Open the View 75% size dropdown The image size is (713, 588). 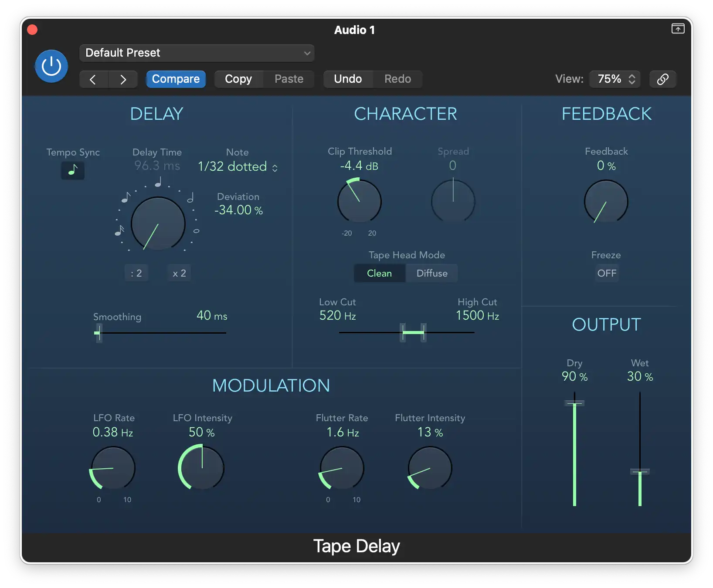click(x=615, y=79)
